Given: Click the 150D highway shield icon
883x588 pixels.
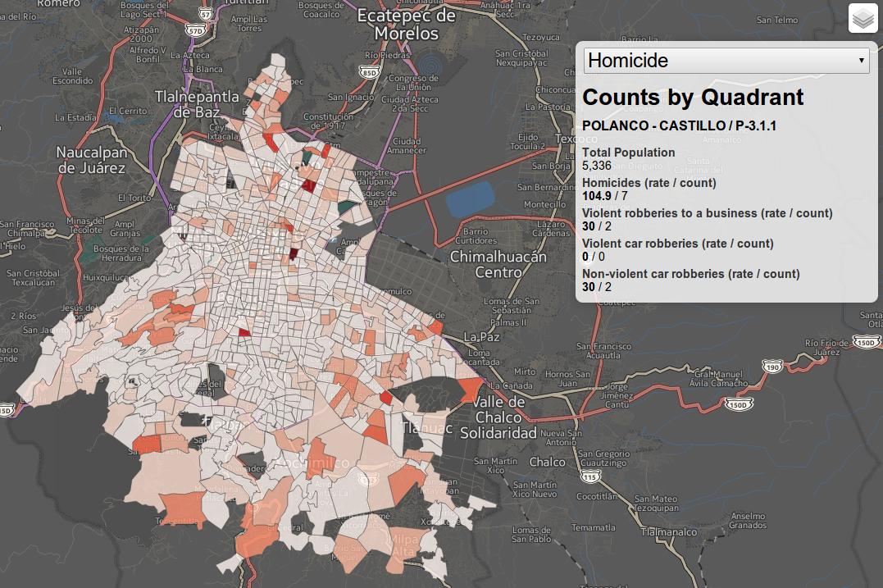Looking at the screenshot, I should pos(739,404).
